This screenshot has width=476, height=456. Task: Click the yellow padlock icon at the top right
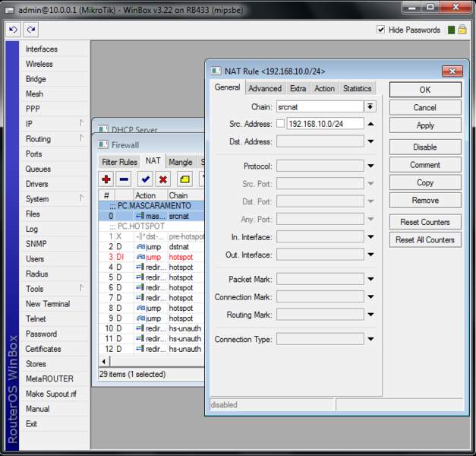point(462,30)
